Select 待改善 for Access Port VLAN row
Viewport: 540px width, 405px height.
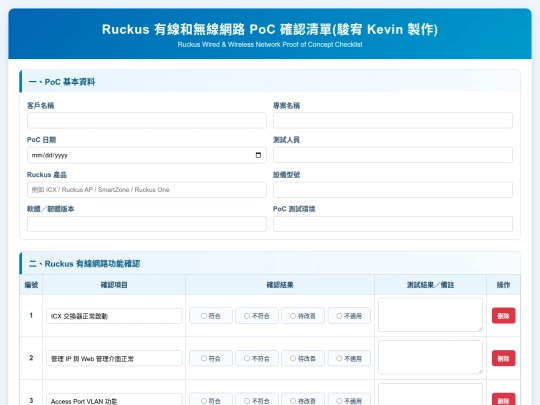coord(303,400)
